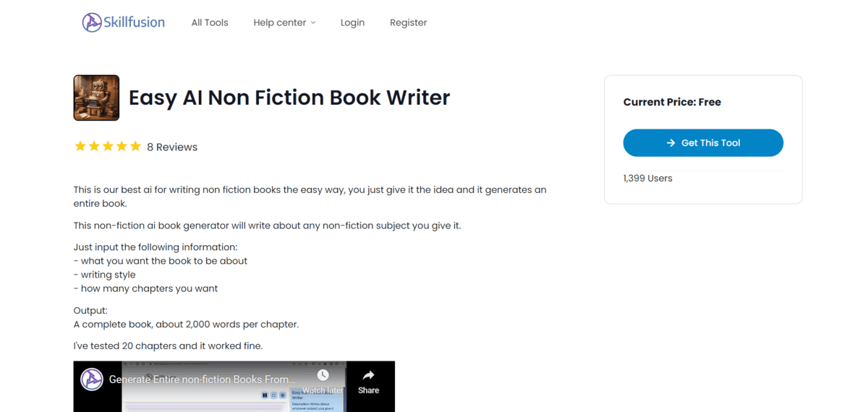The height and width of the screenshot is (412, 868).
Task: Click the video Share arrow icon
Action: (368, 375)
